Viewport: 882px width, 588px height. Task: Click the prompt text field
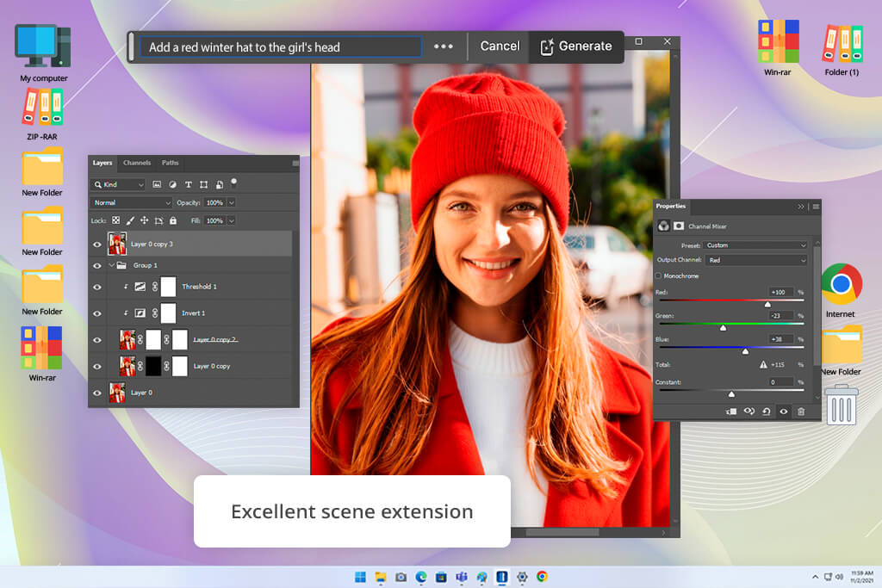(x=281, y=47)
